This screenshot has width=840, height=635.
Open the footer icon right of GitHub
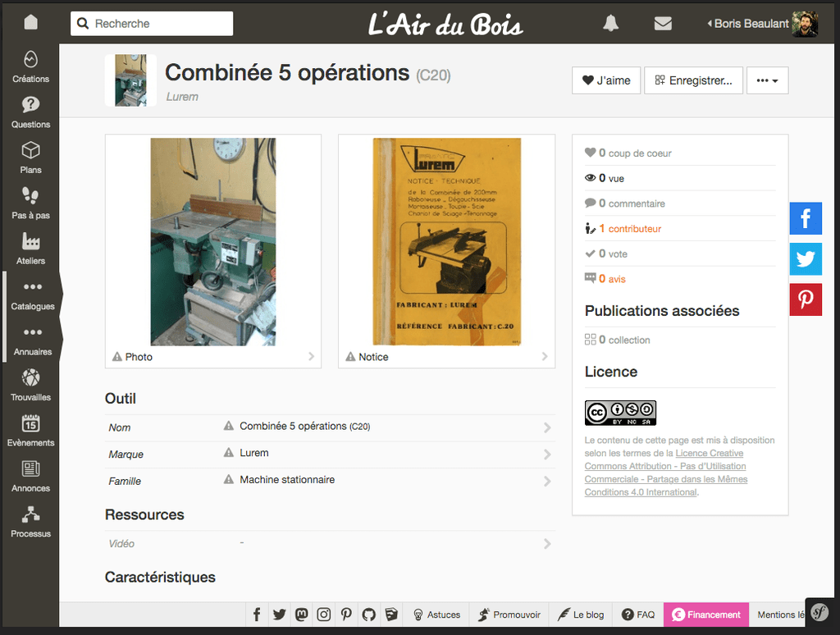391,614
